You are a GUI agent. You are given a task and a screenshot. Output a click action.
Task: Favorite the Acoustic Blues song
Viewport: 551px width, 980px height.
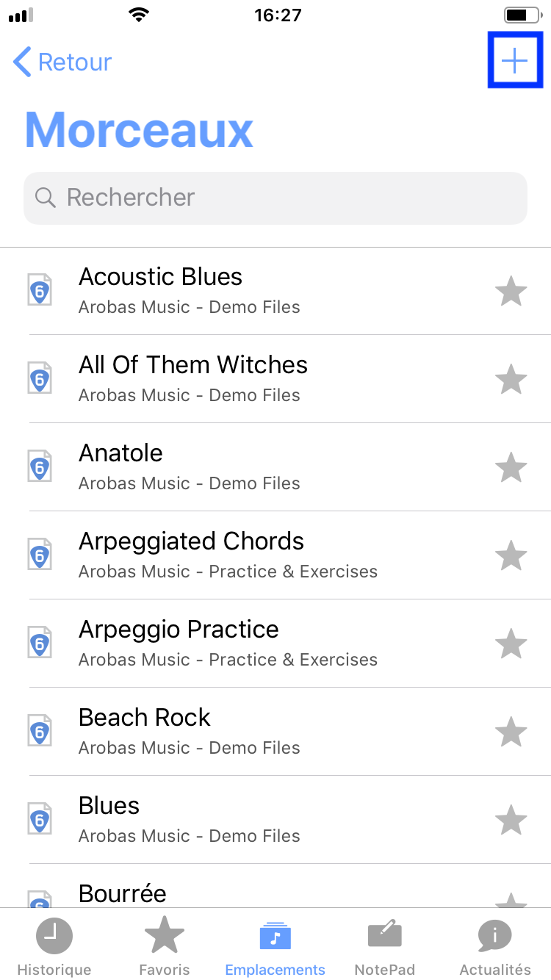click(511, 291)
